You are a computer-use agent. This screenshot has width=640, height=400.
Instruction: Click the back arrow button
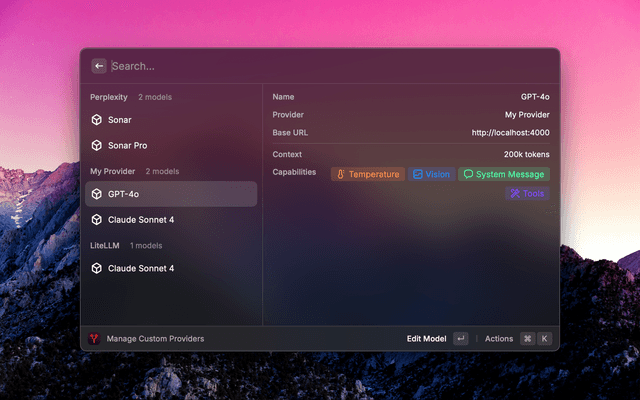tap(99, 66)
